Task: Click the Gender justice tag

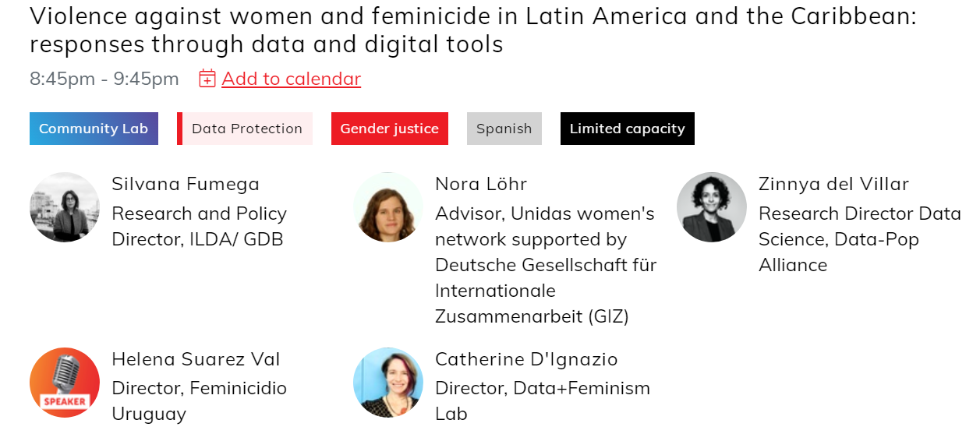Action: coord(390,129)
